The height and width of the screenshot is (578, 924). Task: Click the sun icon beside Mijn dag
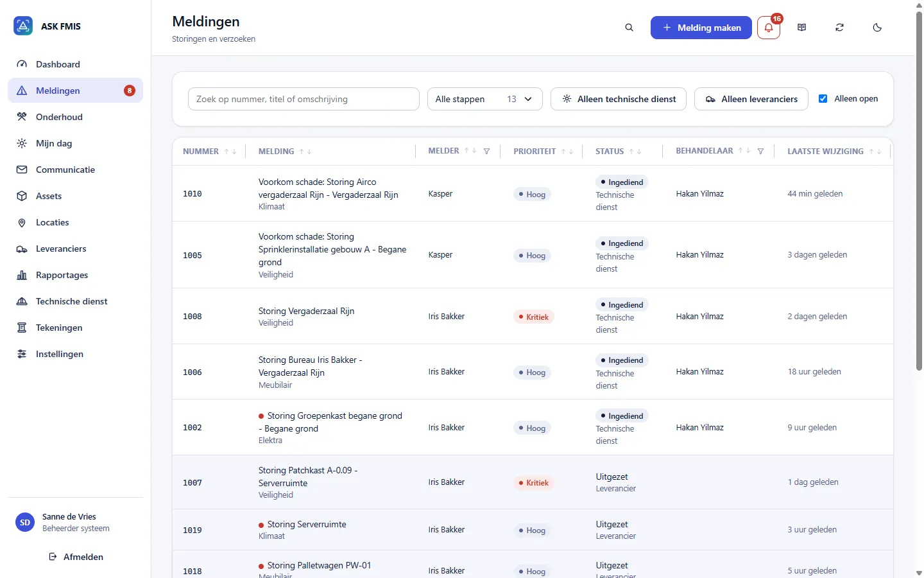pyautogui.click(x=22, y=143)
